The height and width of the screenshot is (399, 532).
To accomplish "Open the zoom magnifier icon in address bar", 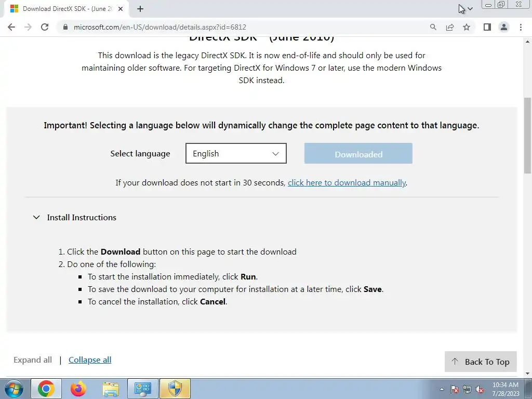I will tap(433, 27).
